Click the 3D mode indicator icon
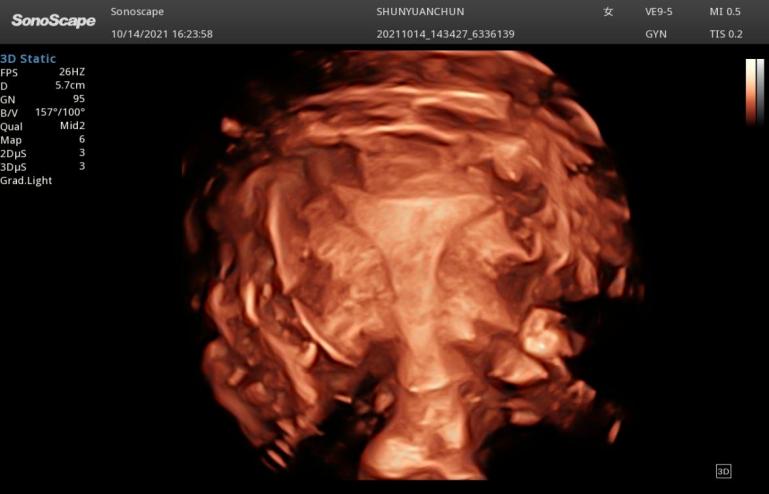The height and width of the screenshot is (494, 769). (x=723, y=471)
